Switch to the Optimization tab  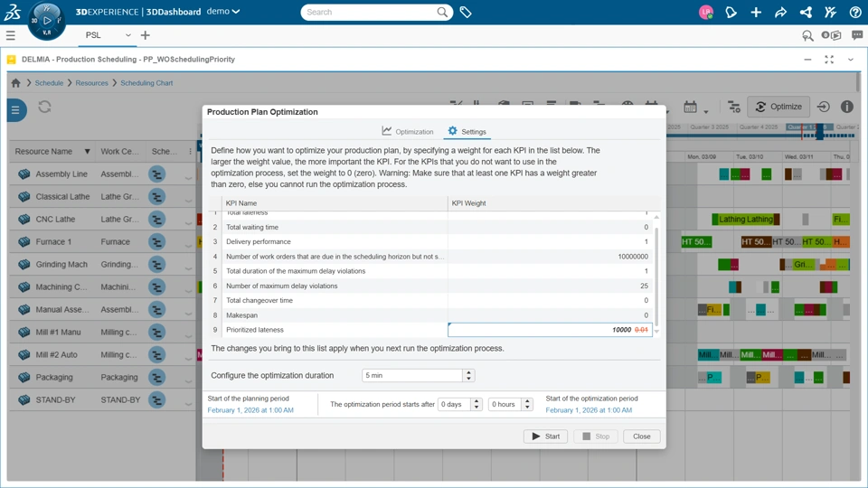[x=408, y=132]
